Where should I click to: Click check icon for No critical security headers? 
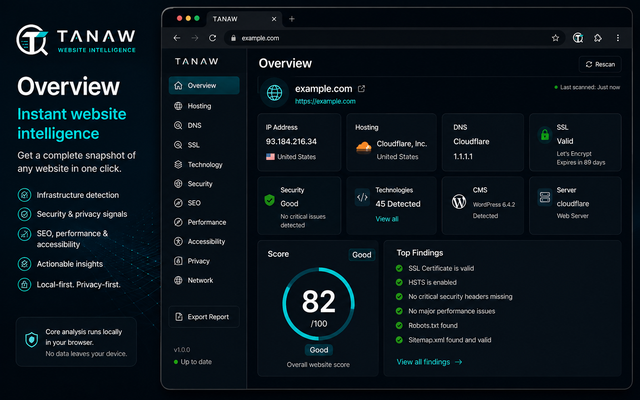click(399, 297)
